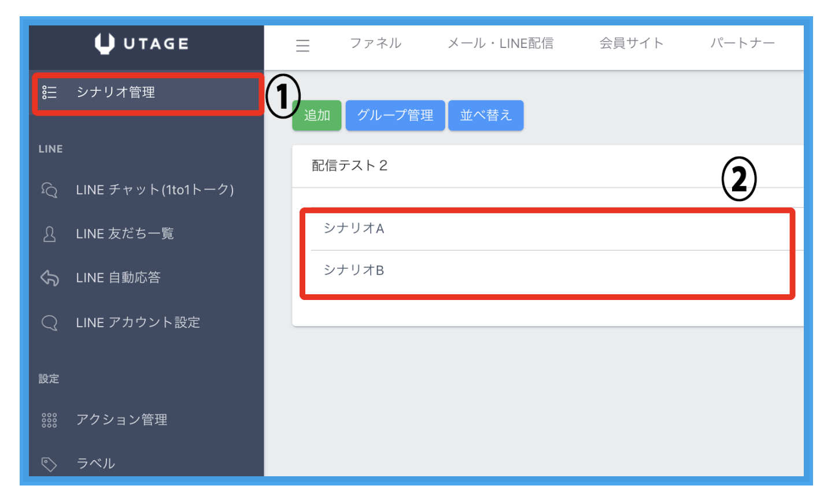Click the LINE friends list person icon

(x=50, y=234)
